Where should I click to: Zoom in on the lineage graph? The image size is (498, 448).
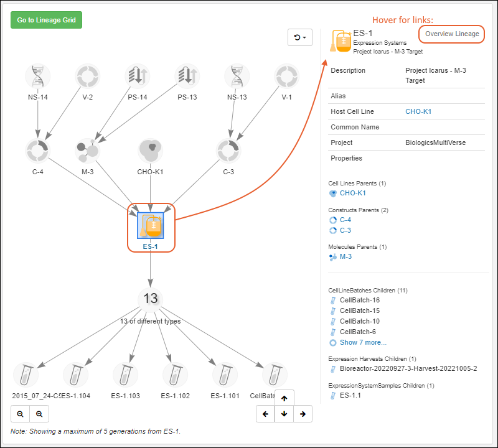(x=39, y=414)
